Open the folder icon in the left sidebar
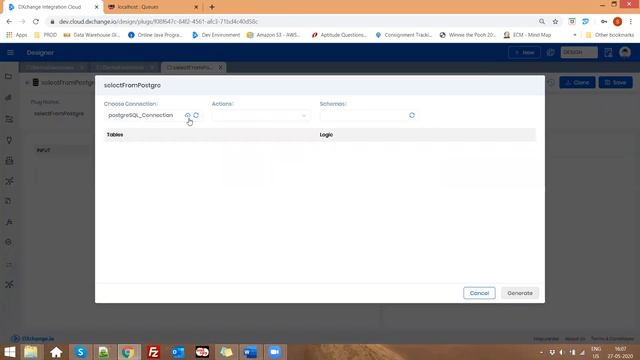The image size is (640, 360). point(9,76)
